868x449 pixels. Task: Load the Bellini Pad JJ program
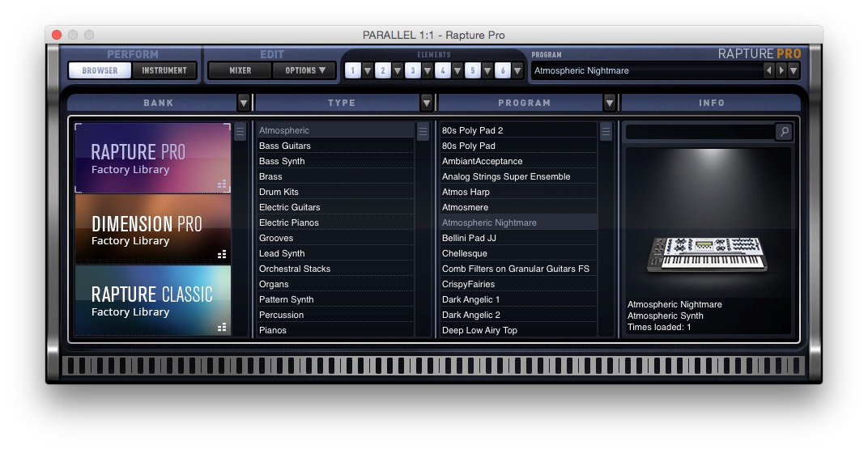(518, 239)
